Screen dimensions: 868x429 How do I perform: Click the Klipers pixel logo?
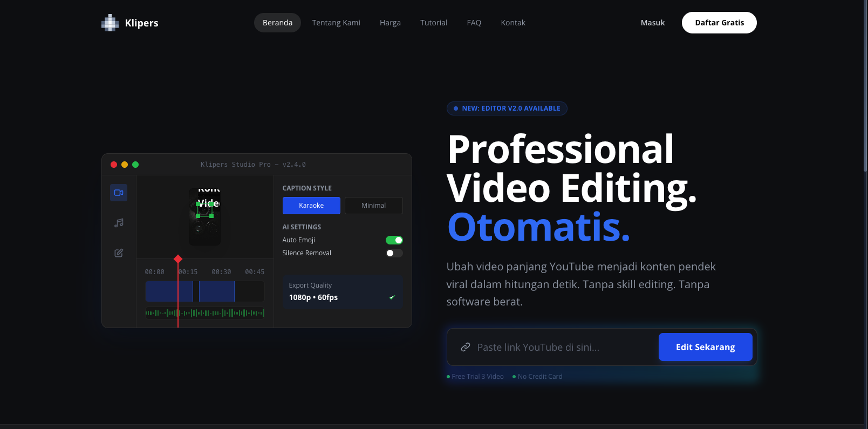coord(110,23)
